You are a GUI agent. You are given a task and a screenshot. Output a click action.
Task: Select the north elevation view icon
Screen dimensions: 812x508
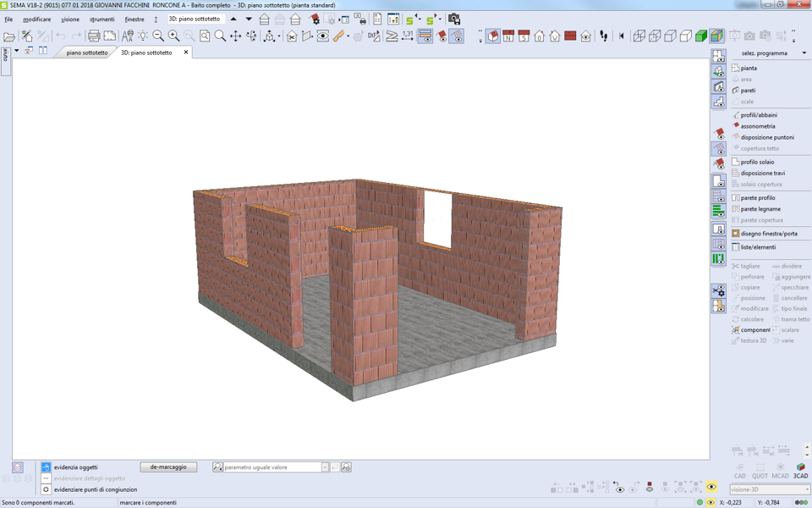(507, 36)
